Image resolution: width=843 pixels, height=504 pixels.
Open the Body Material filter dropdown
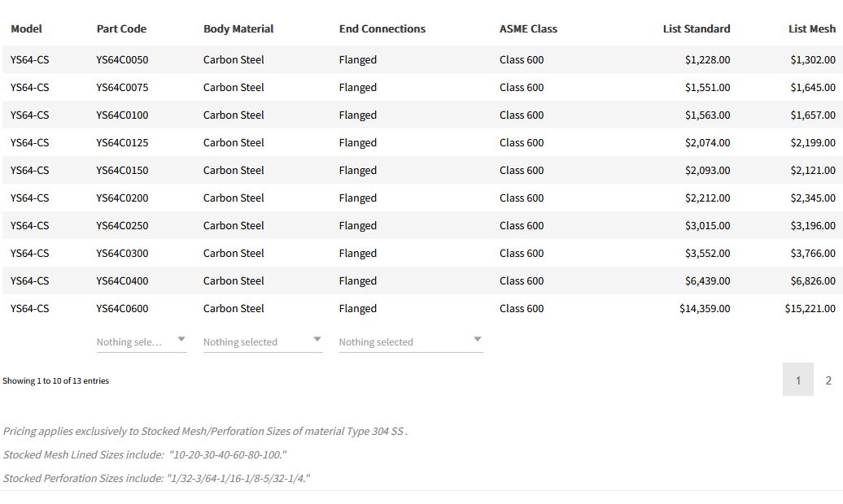(262, 341)
